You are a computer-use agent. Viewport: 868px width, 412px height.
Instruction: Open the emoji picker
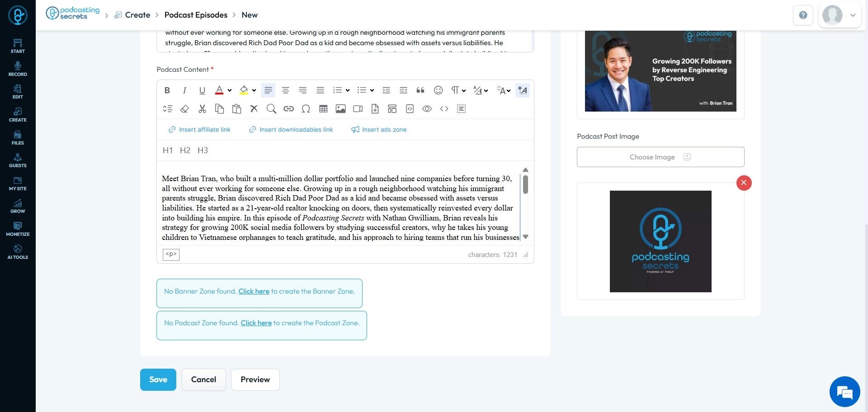point(438,90)
